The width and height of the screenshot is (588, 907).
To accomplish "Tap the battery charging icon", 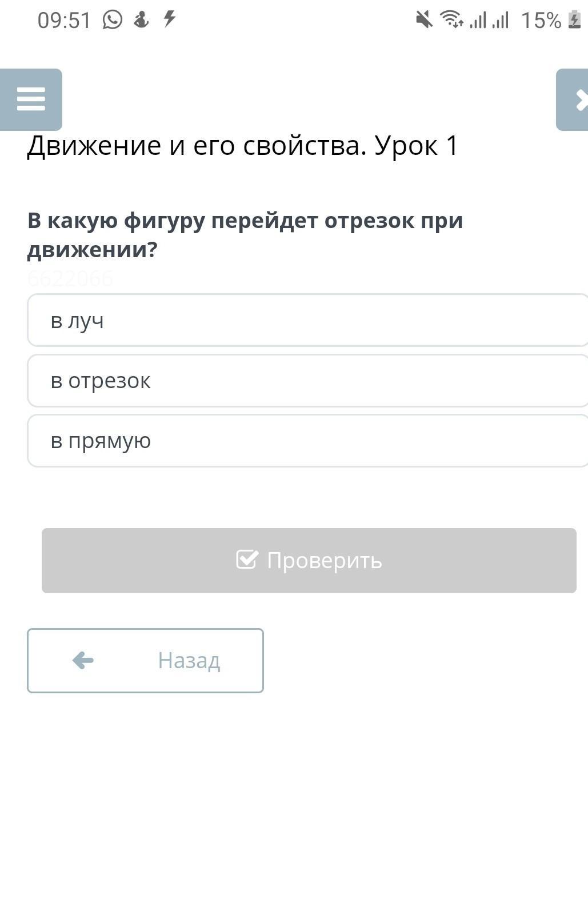I will point(574,20).
